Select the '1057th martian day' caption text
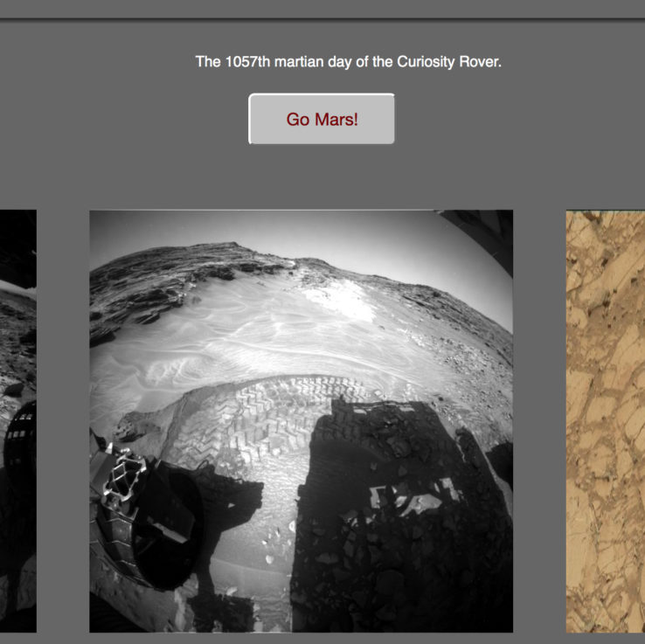 point(348,62)
